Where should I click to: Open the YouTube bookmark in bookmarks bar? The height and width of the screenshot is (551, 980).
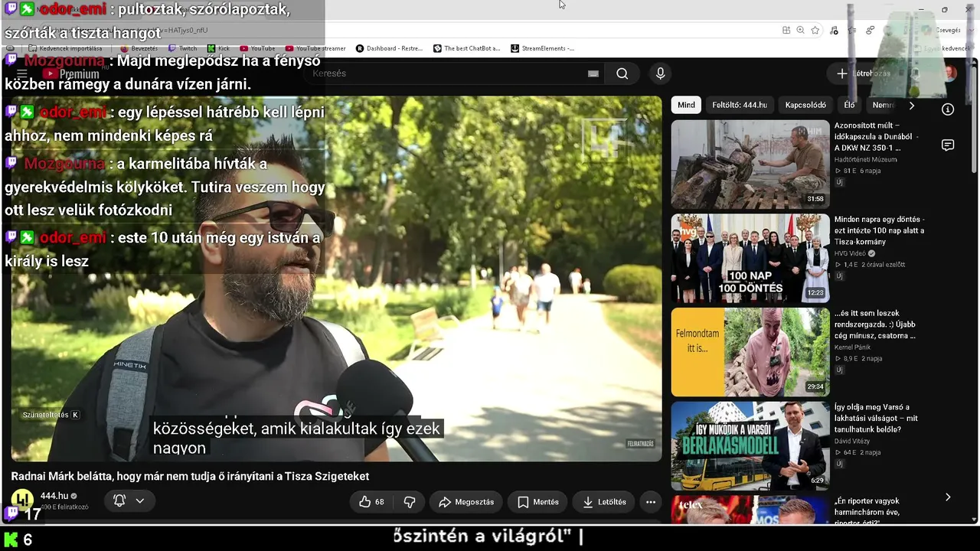[257, 48]
